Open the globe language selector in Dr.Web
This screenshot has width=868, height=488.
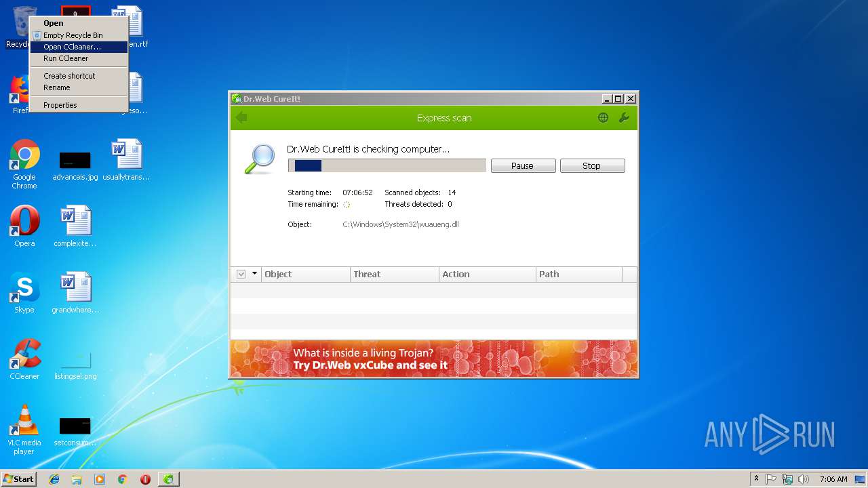point(603,118)
